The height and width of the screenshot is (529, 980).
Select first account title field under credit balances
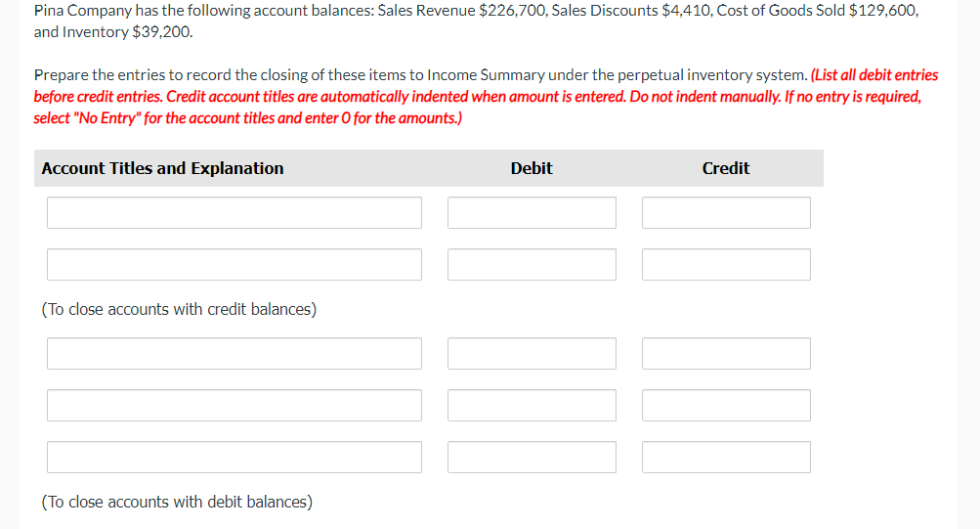point(234,212)
